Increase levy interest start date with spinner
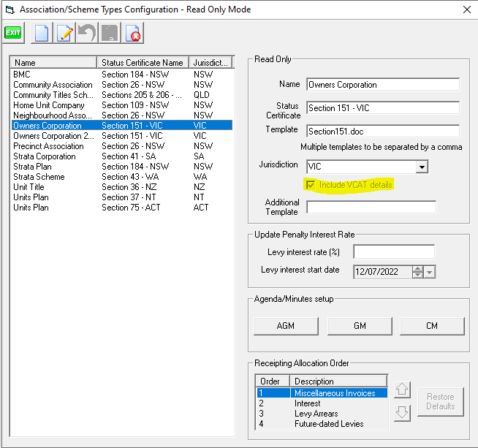478x448 pixels. (417, 269)
